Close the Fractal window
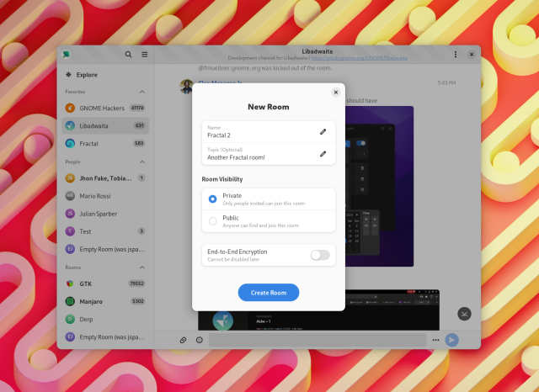Image resolution: width=539 pixels, height=392 pixels. point(472,54)
